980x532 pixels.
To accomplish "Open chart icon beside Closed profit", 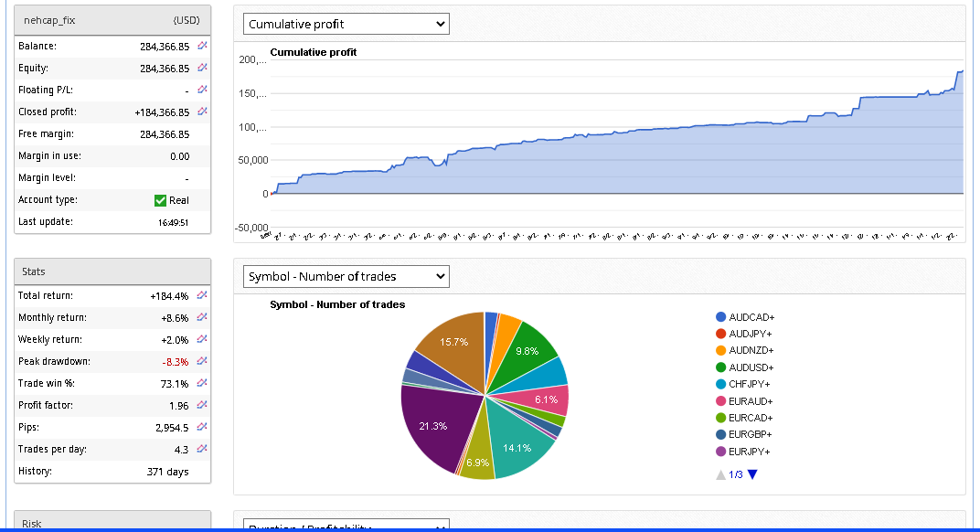I will tap(202, 112).
